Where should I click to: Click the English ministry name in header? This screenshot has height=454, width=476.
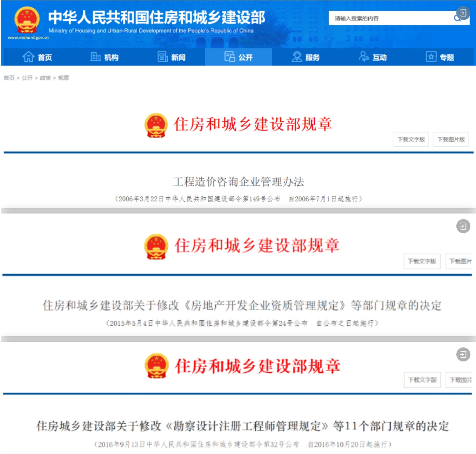point(151,31)
